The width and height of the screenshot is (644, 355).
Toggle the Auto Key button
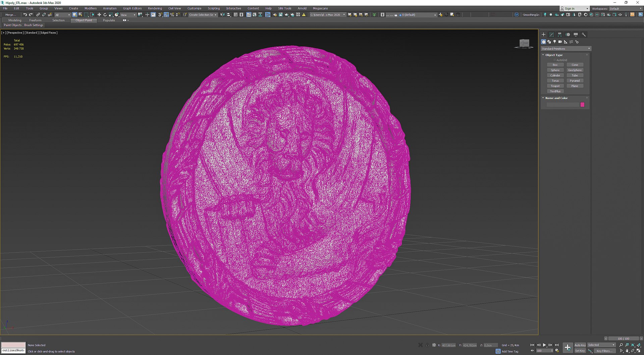point(580,345)
